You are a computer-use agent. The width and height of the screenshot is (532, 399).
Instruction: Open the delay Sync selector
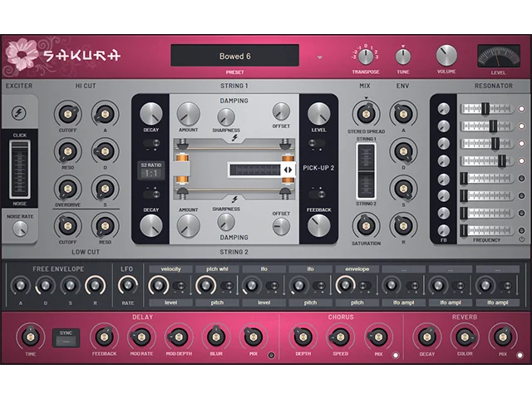pyautogui.click(x=66, y=338)
